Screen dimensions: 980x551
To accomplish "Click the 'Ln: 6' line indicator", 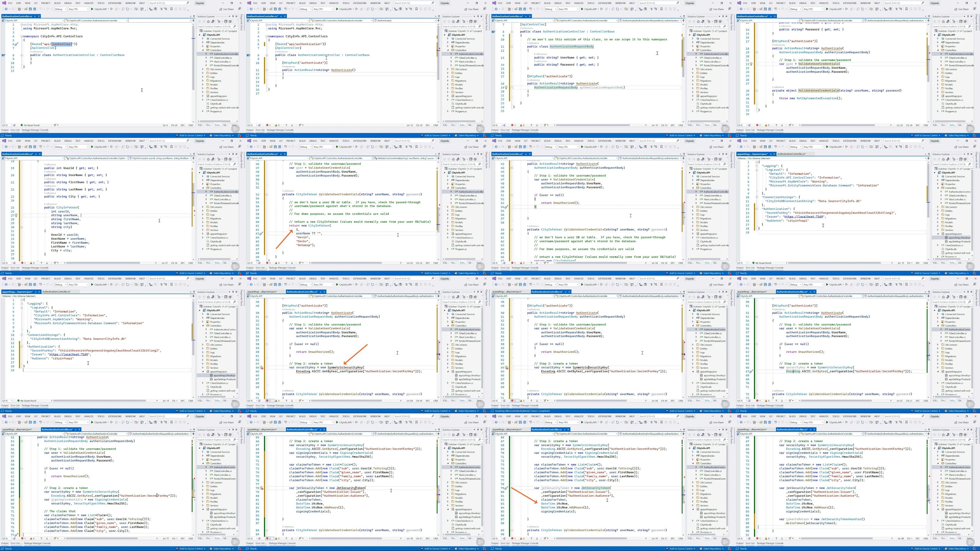I will [165, 125].
